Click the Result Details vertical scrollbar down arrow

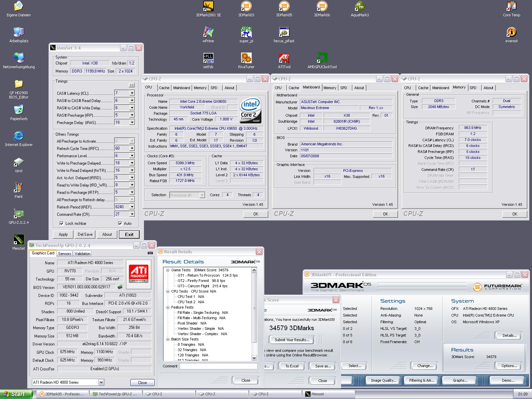(254, 358)
